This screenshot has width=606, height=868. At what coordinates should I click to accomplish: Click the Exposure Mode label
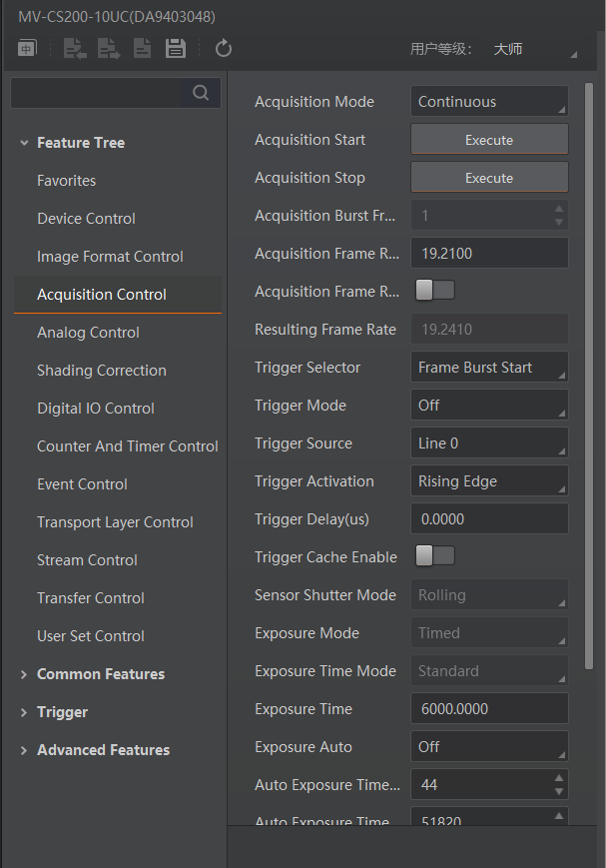(307, 632)
